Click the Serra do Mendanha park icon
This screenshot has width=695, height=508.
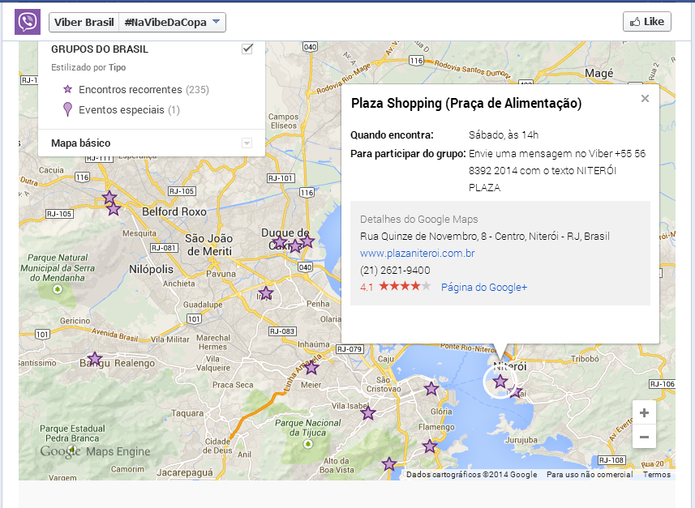[x=57, y=289]
